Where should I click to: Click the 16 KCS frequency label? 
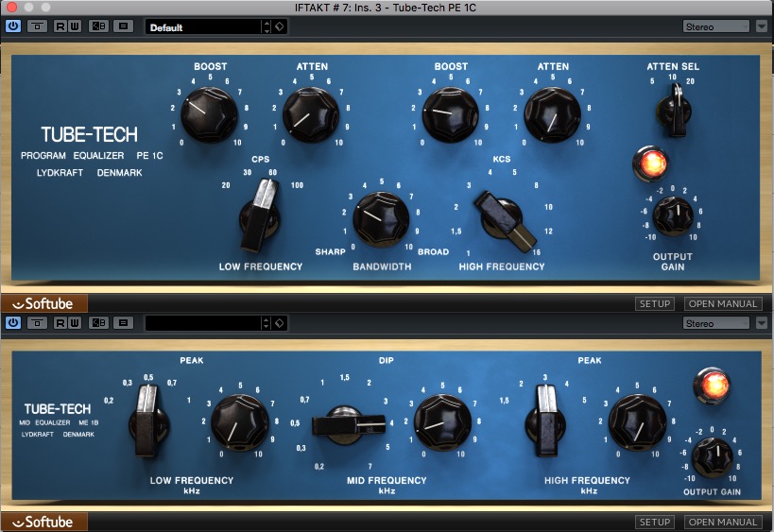tap(536, 252)
